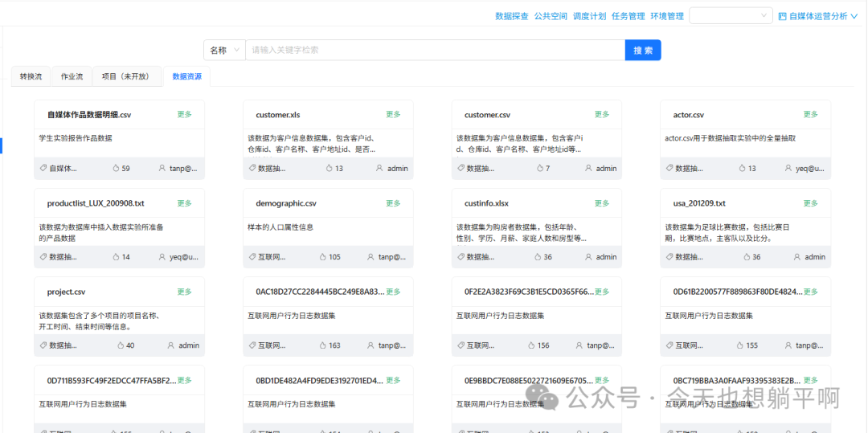This screenshot has width=868, height=433.
Task: Click the tag icon on customer.csv card
Action: click(461, 168)
